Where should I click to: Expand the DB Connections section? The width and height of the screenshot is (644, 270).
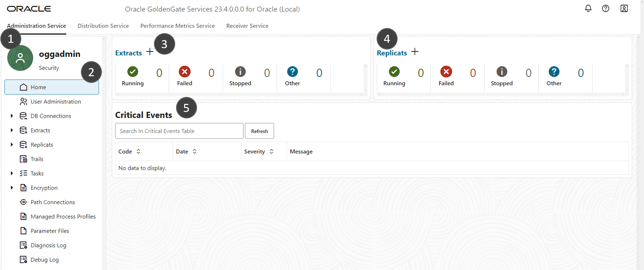[x=11, y=115]
